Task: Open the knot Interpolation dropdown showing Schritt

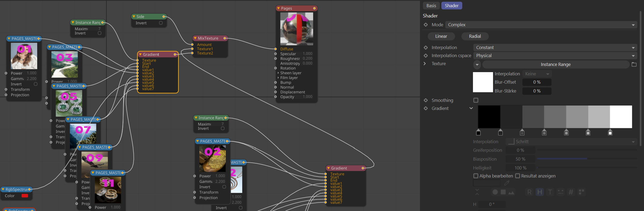Action: (x=571, y=142)
